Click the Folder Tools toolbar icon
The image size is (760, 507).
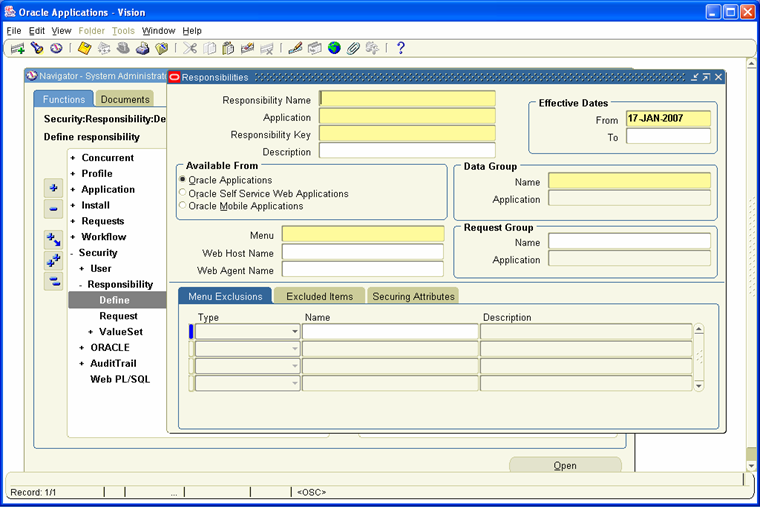tap(372, 48)
